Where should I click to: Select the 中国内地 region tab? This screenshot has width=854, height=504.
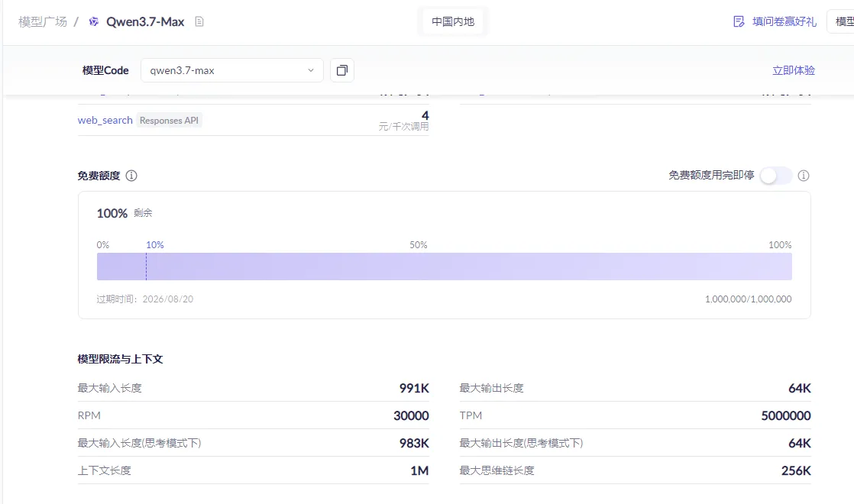pyautogui.click(x=453, y=22)
